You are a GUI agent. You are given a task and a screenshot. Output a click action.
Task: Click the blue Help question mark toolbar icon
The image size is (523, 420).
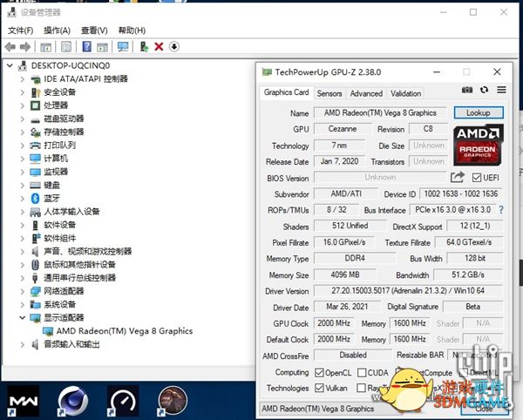click(86, 46)
